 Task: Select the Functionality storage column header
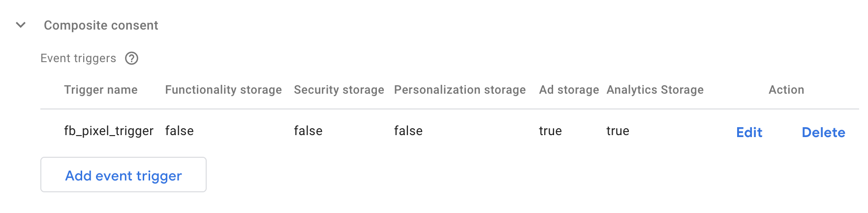[x=223, y=90]
